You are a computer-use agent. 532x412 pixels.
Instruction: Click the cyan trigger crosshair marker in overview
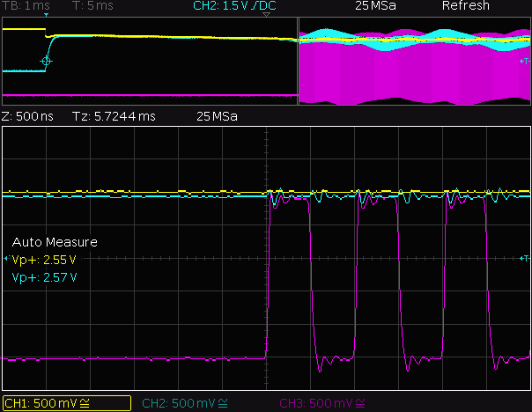pyautogui.click(x=46, y=62)
